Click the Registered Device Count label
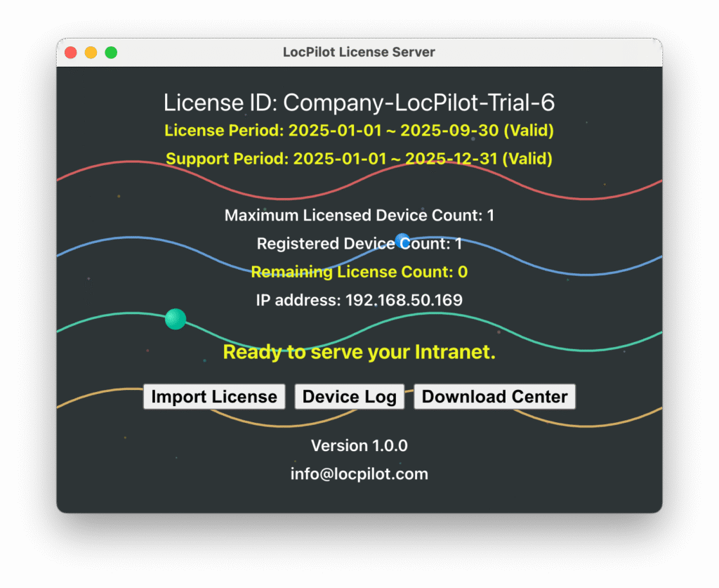The image size is (719, 588). click(x=359, y=244)
